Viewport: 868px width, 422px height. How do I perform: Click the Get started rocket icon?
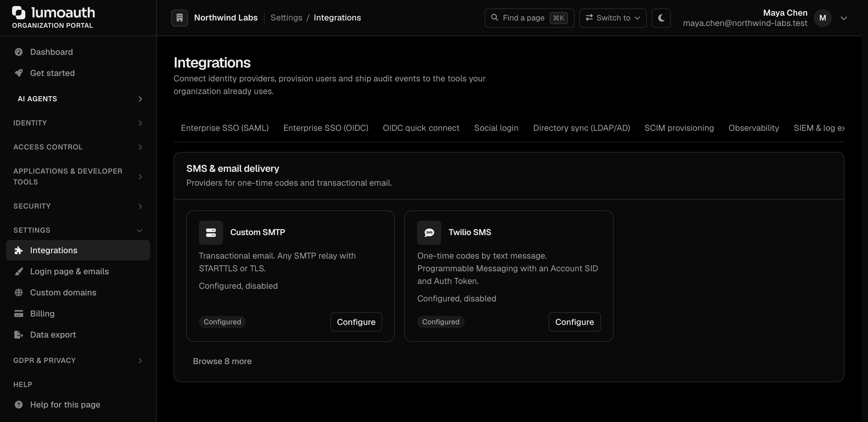pos(18,73)
